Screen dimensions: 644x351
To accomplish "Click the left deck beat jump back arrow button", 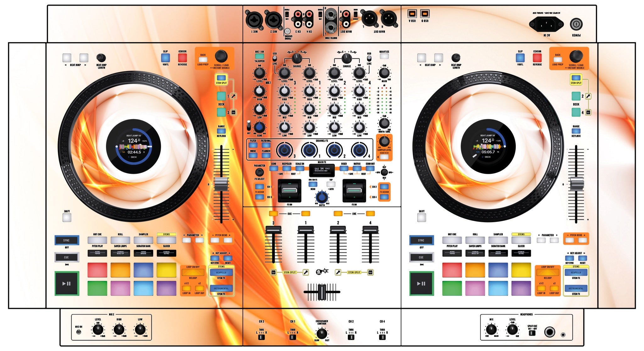I will pos(67,58).
